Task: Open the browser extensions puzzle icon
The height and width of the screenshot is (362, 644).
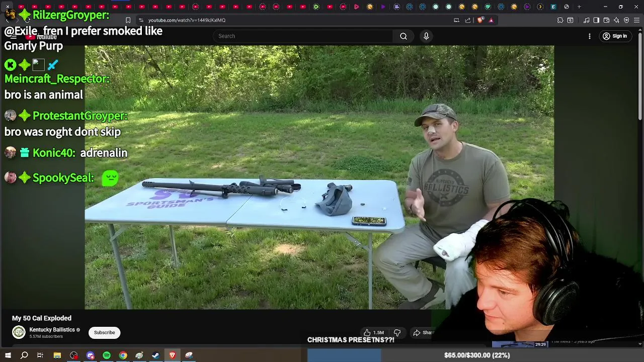Action: (x=560, y=20)
